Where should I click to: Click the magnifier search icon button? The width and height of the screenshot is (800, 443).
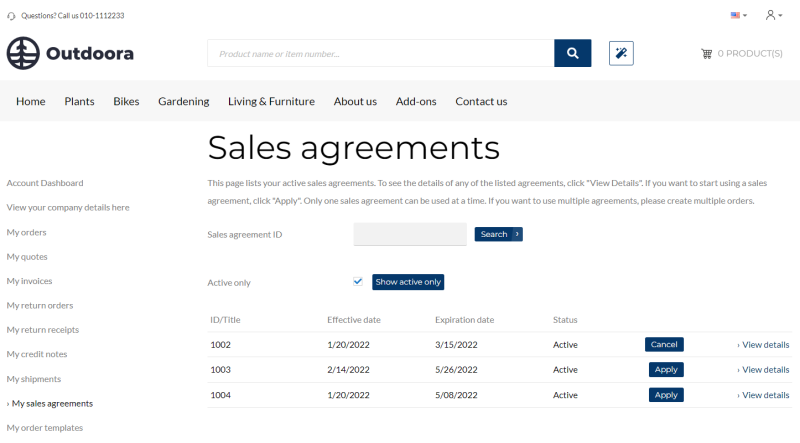(x=572, y=53)
